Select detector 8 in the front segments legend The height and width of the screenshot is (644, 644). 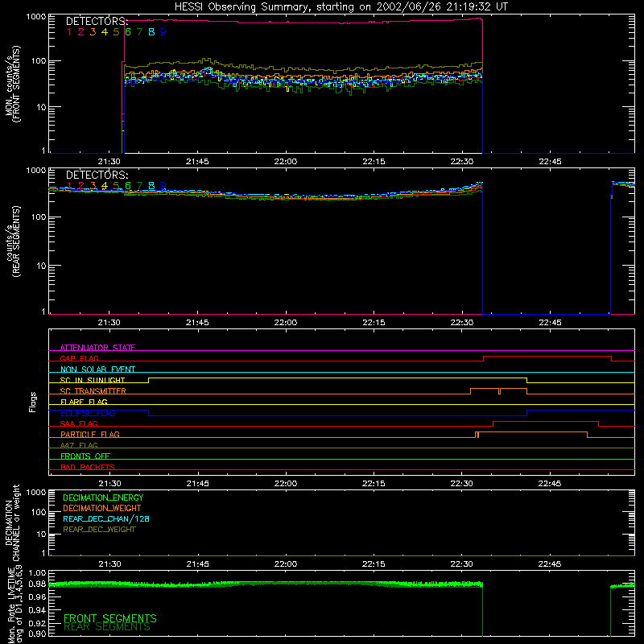coord(151,32)
